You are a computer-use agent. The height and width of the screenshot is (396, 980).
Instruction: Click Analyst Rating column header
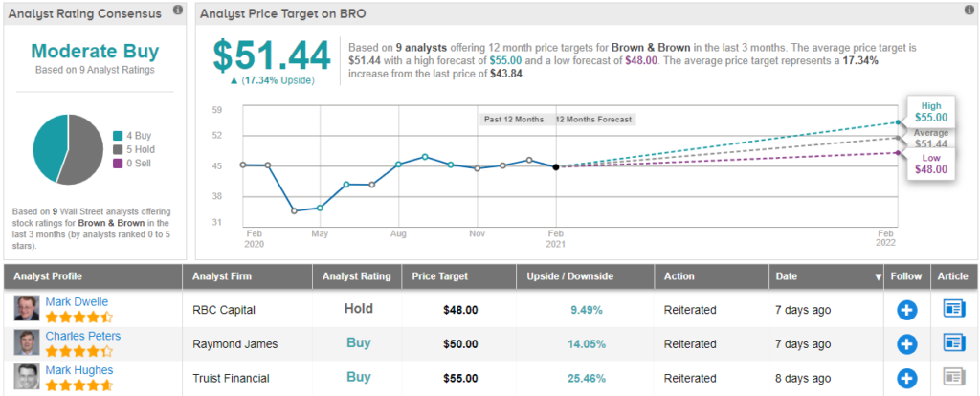[x=356, y=276]
